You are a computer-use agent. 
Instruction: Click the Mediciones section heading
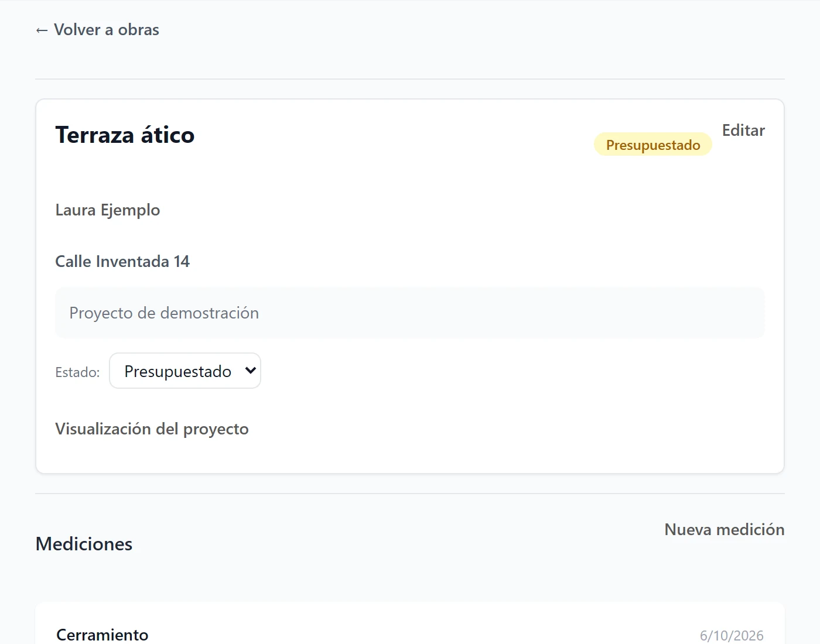[84, 544]
